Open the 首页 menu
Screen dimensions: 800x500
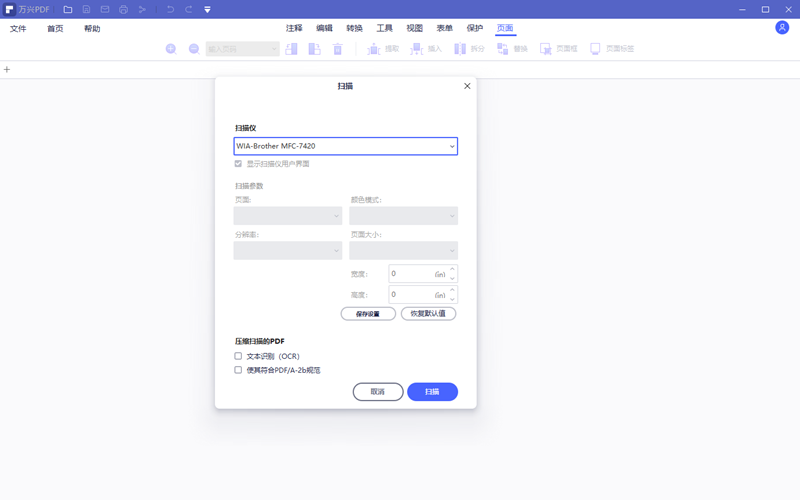pos(55,29)
